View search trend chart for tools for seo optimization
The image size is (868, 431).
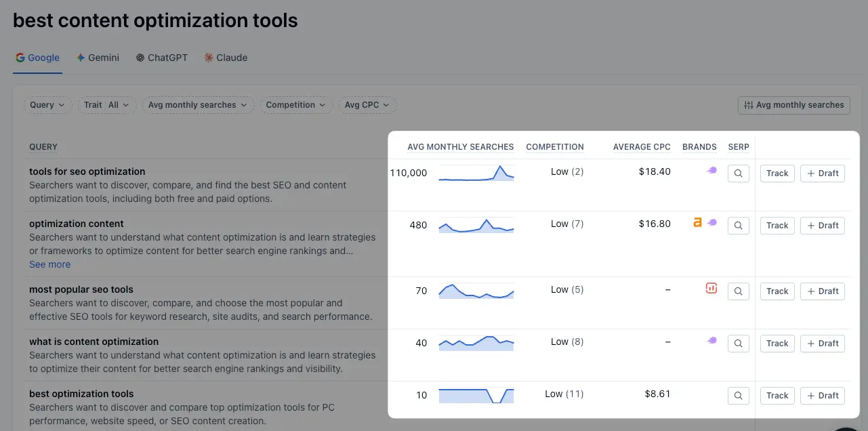pos(476,173)
